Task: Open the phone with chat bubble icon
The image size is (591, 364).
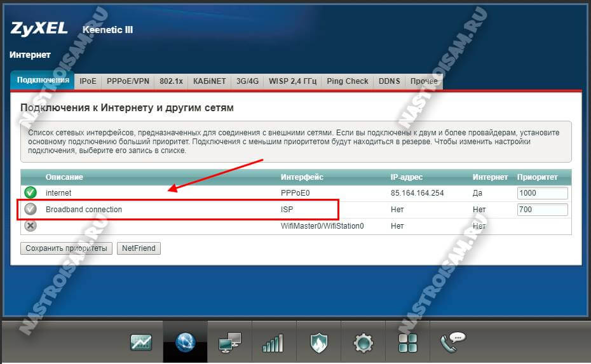Action: click(x=452, y=342)
